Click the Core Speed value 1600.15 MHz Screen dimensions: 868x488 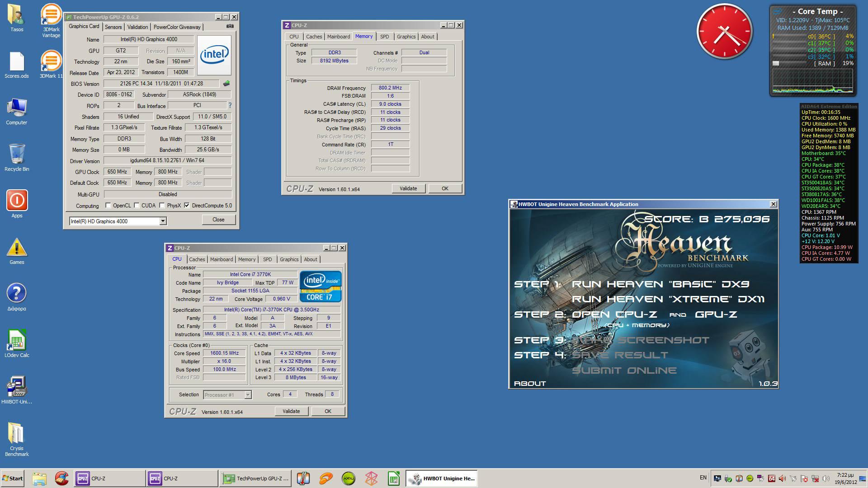(224, 353)
